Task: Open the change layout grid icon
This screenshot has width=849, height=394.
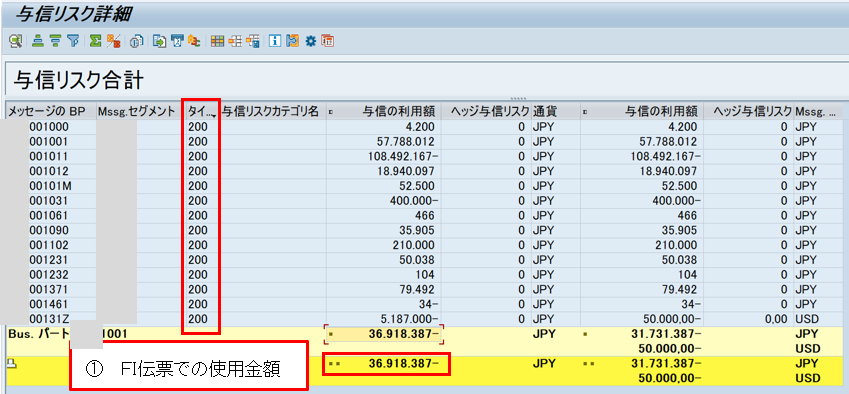Action: pyautogui.click(x=218, y=41)
